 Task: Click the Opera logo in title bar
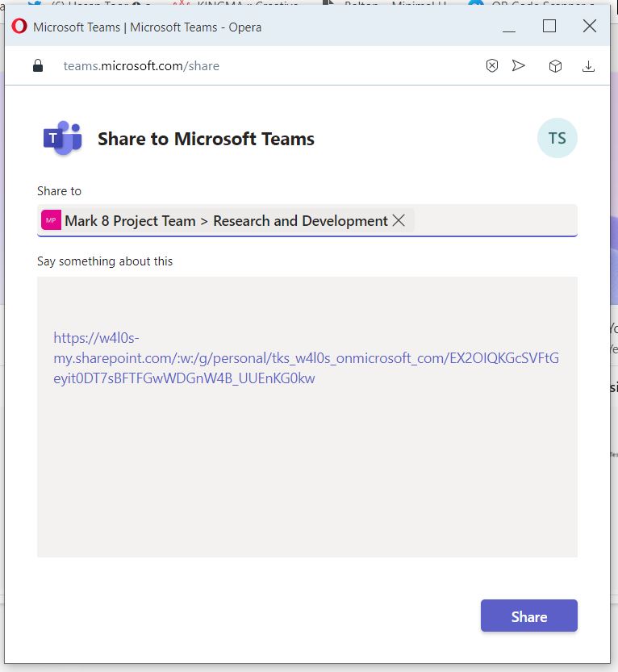pyautogui.click(x=19, y=26)
